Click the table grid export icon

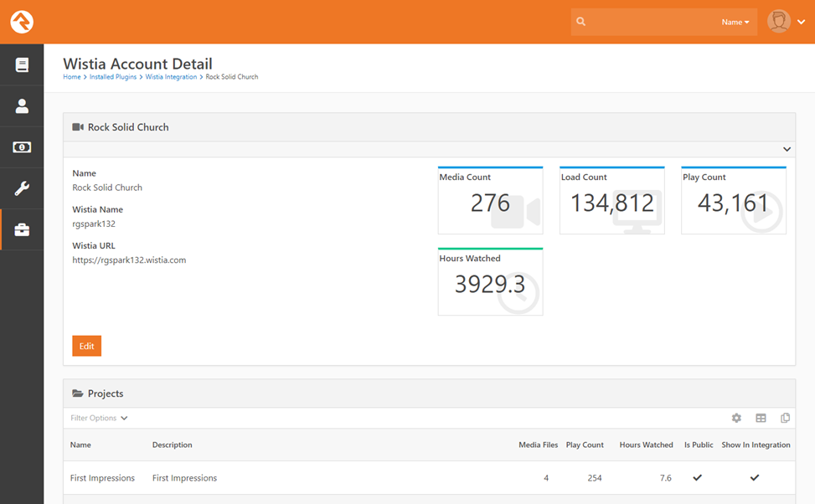click(761, 418)
